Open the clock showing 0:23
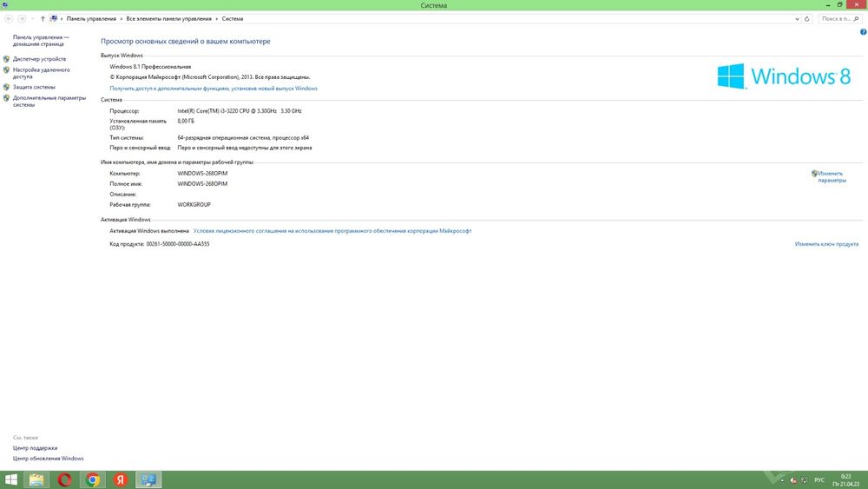Viewport: 868px width, 489px height. [845, 480]
